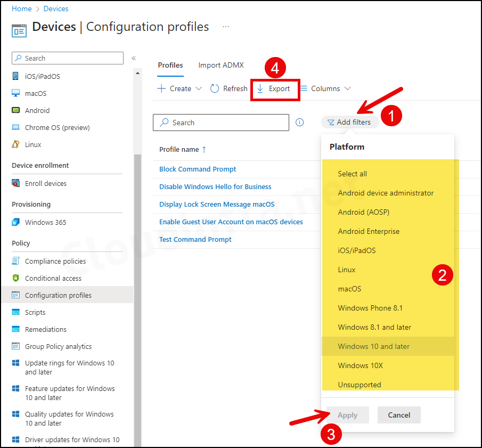
Task: Select Windows 10 and later platform
Action: pyautogui.click(x=388, y=346)
